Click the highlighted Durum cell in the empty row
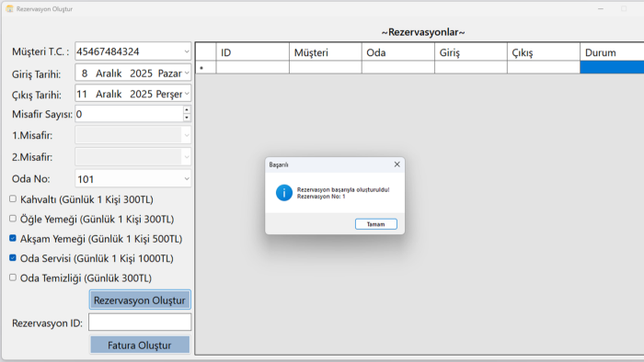Image resolution: width=644 pixels, height=362 pixels. 612,67
